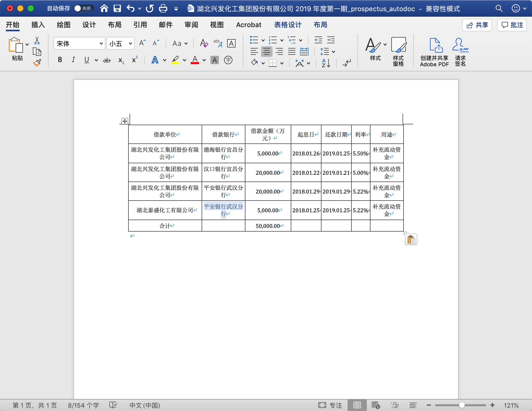Toggle the AutoSave switch
Screen dimensions: 532x411
point(83,9)
